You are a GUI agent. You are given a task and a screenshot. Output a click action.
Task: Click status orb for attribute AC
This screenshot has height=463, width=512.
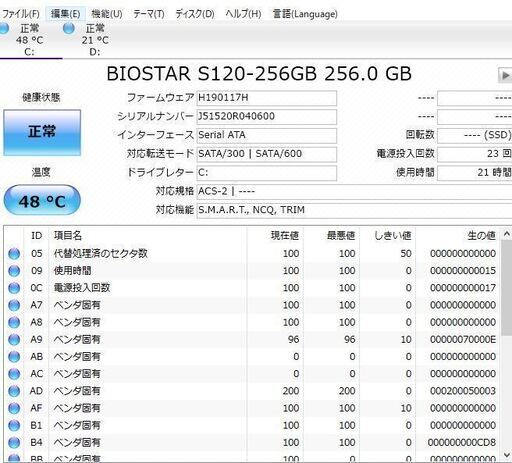14,374
